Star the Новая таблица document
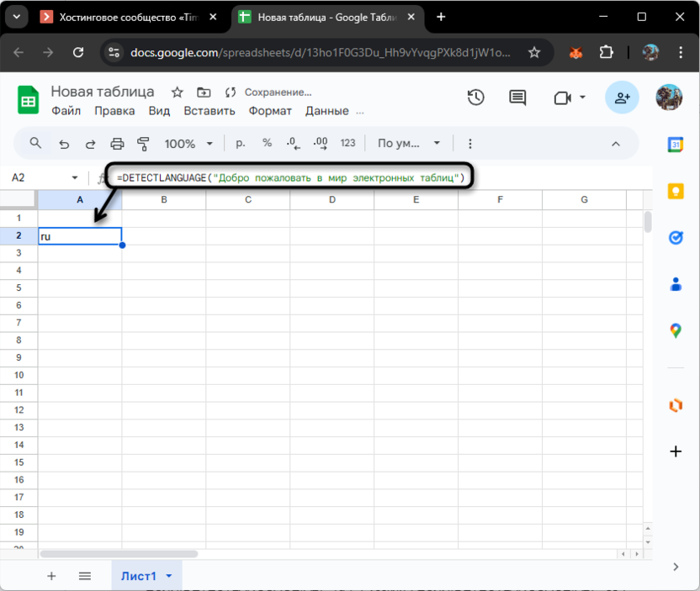Viewport: 700px width, 591px height. click(x=178, y=92)
